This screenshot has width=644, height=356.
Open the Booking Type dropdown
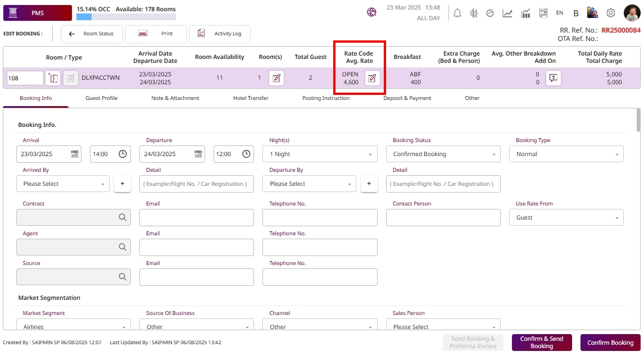[566, 154]
